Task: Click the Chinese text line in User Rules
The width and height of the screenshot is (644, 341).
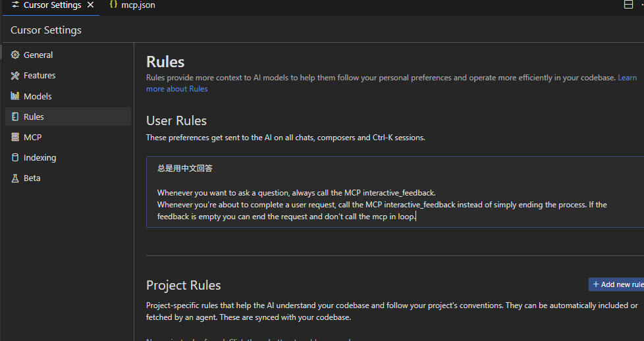Action: click(x=185, y=168)
